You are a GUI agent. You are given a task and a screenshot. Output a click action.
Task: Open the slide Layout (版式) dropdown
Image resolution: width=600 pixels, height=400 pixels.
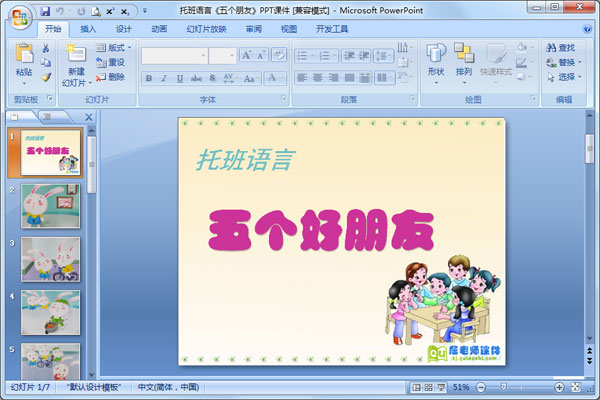click(x=114, y=47)
